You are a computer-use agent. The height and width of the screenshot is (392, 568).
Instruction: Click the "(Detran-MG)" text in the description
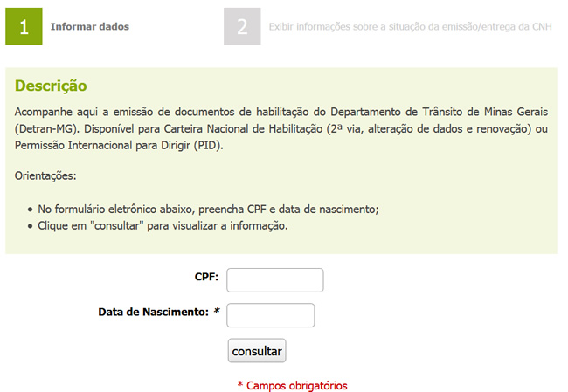46,129
